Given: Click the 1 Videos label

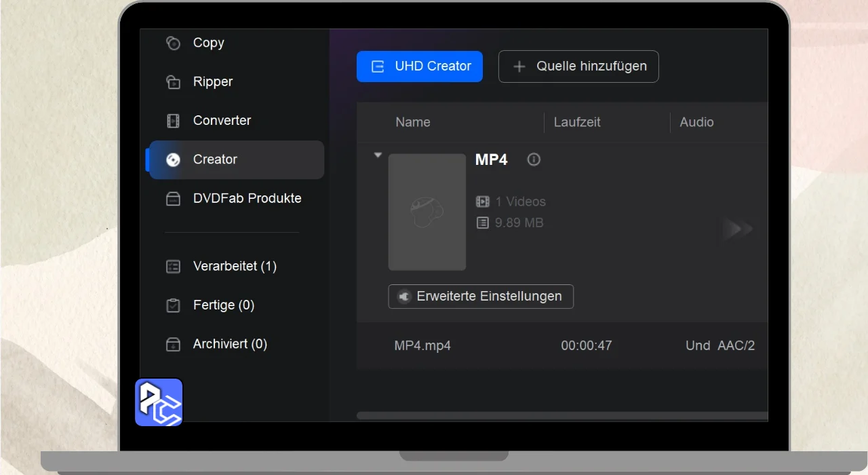Looking at the screenshot, I should point(520,202).
